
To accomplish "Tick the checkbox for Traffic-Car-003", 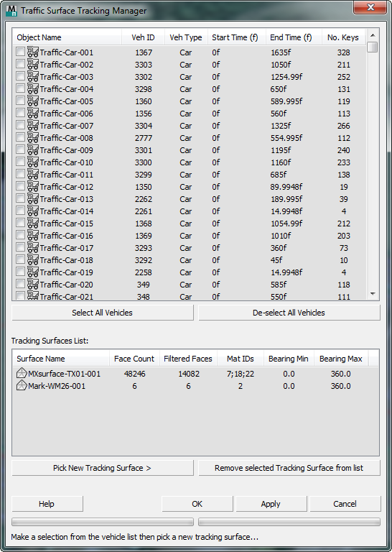I will [20, 76].
